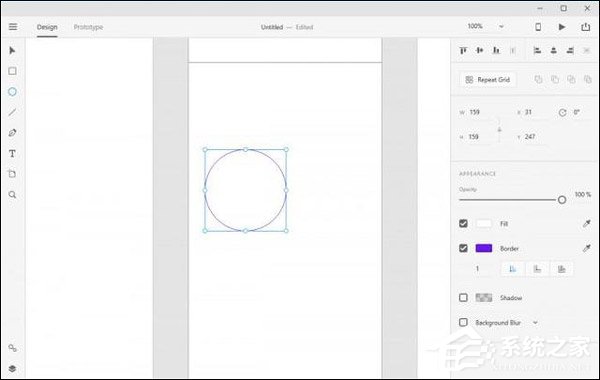Switch to the Design tab
600x380 pixels.
click(x=47, y=27)
